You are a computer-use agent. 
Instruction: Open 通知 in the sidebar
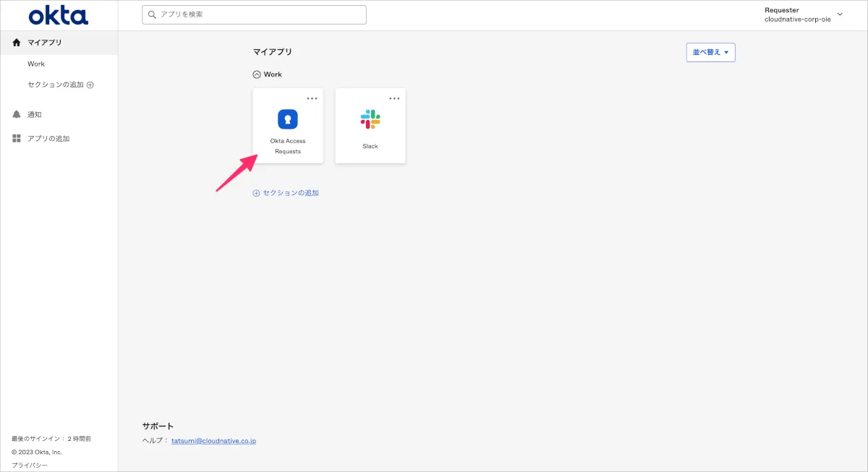point(35,114)
